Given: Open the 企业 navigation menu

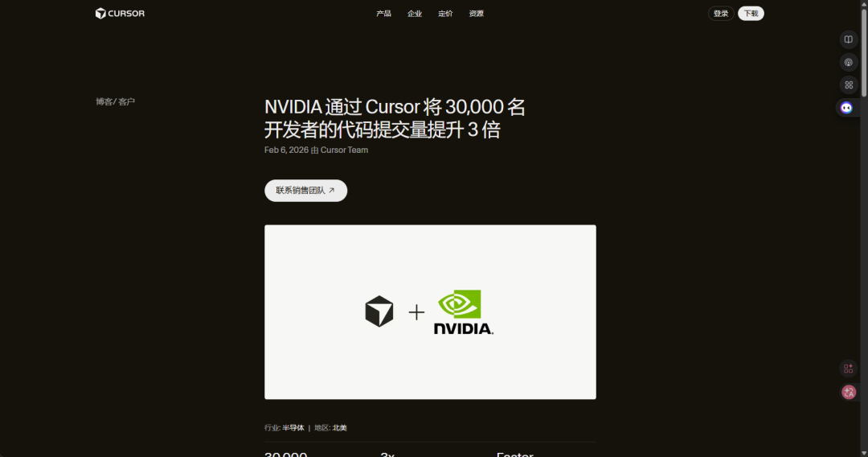Looking at the screenshot, I should point(415,14).
